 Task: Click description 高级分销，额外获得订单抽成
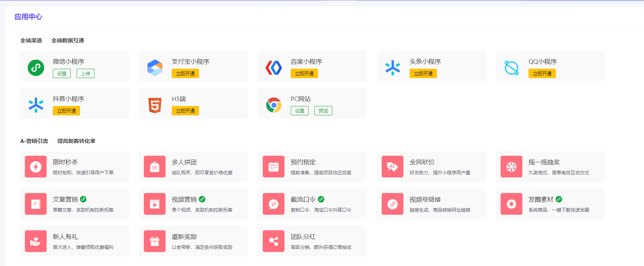(321, 247)
